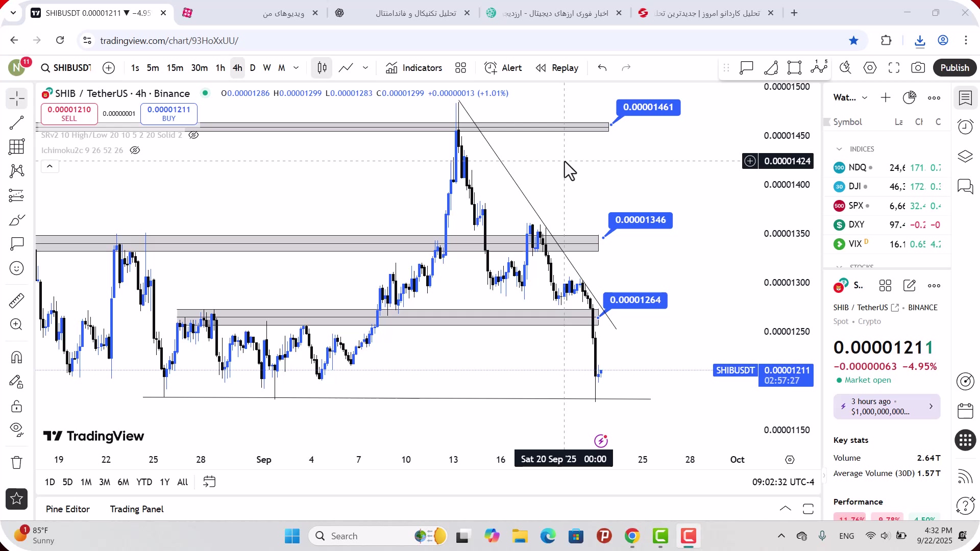Viewport: 980px width, 551px height.
Task: Open the Indicators dialog
Action: 414,68
